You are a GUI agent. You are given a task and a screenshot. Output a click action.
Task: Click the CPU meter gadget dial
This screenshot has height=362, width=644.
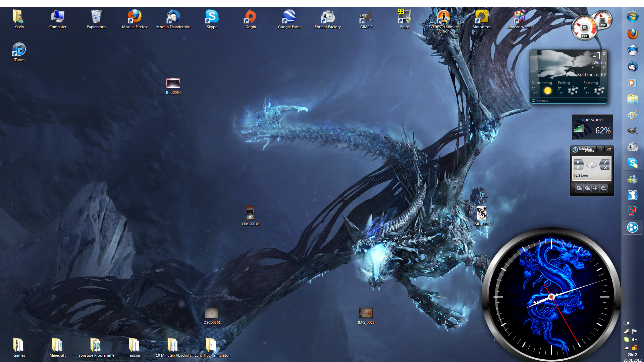pos(584,27)
